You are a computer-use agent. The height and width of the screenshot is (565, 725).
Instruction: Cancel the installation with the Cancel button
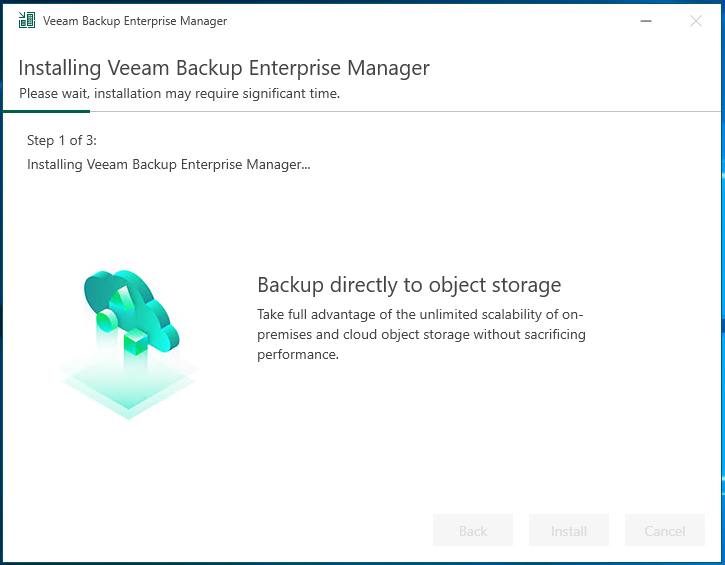click(665, 531)
